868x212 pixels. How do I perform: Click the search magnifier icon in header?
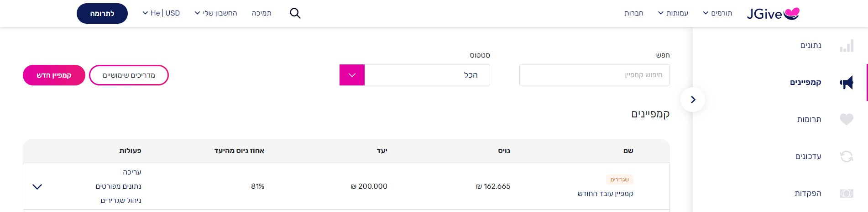click(295, 13)
